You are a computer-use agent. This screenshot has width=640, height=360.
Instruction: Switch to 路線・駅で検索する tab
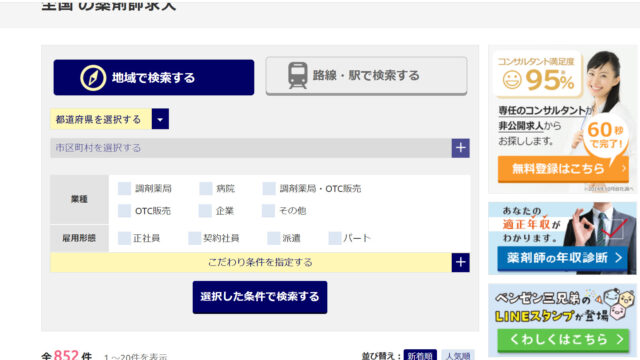tap(366, 76)
